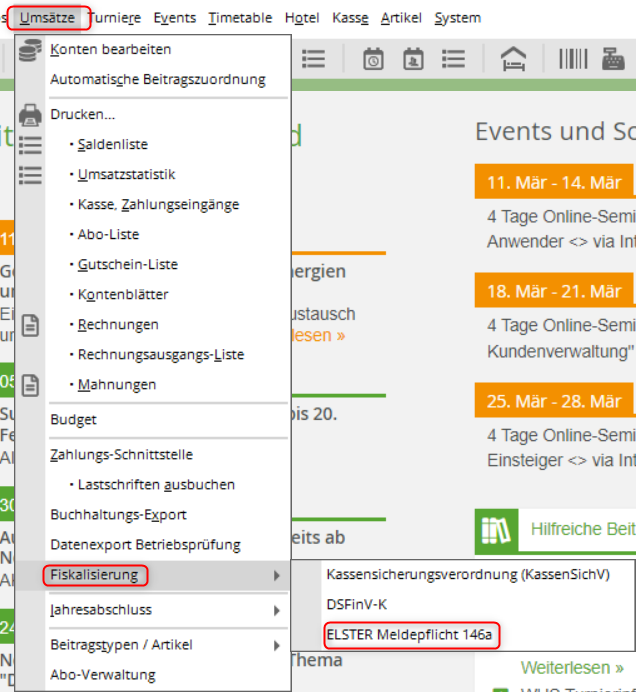Viewport: 636px width, 692px height.
Task: Choose Kassensicherungsverordnung (KassenSichV) entry
Action: 467,575
